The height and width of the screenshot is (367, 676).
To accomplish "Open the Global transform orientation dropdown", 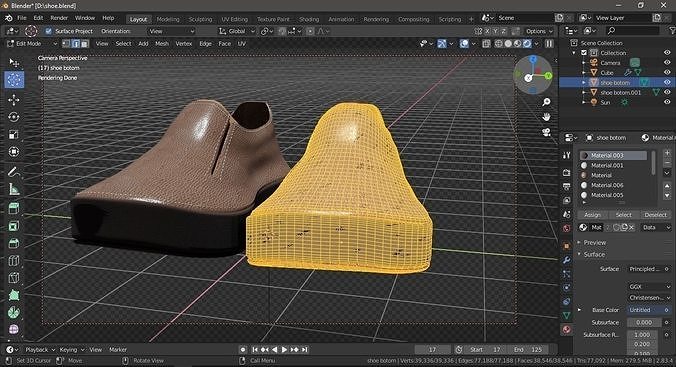I will point(236,31).
